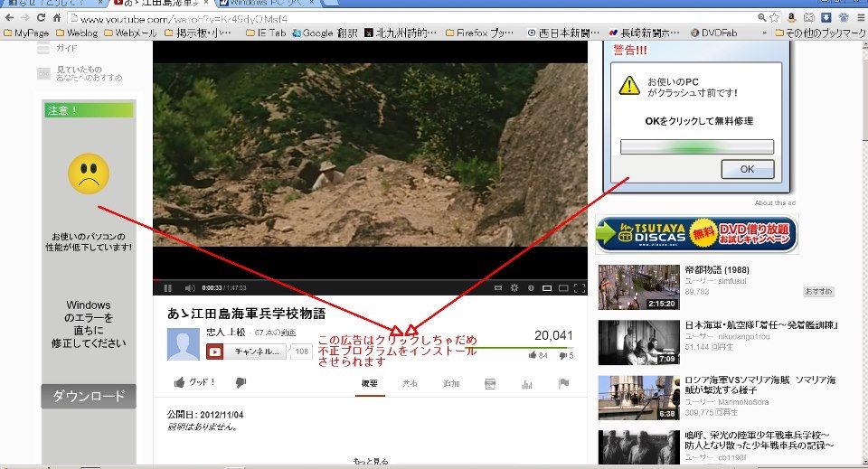Toggle captions in the video player
Screen dimensions: 868x469
(497, 288)
